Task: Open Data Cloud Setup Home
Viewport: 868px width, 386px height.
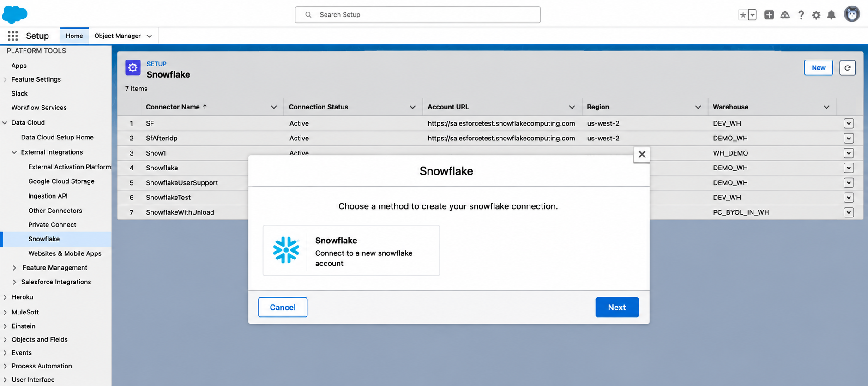Action: pyautogui.click(x=57, y=137)
